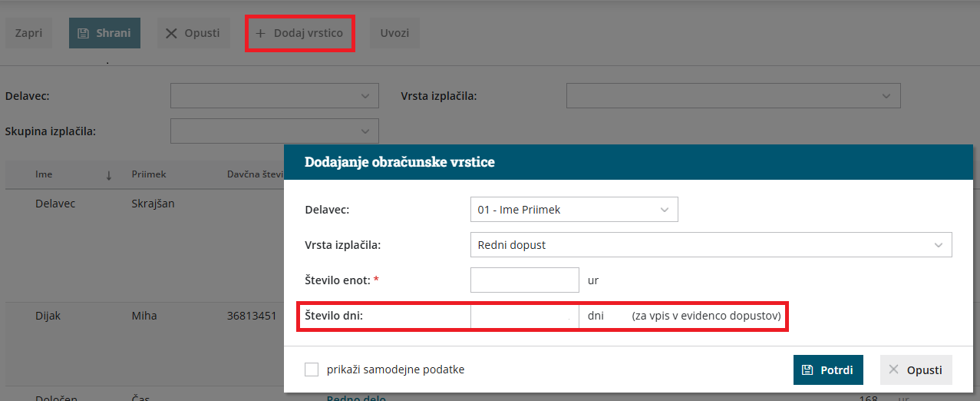980x401 pixels.
Task: Click the Shrani button in the toolbar
Action: (104, 33)
